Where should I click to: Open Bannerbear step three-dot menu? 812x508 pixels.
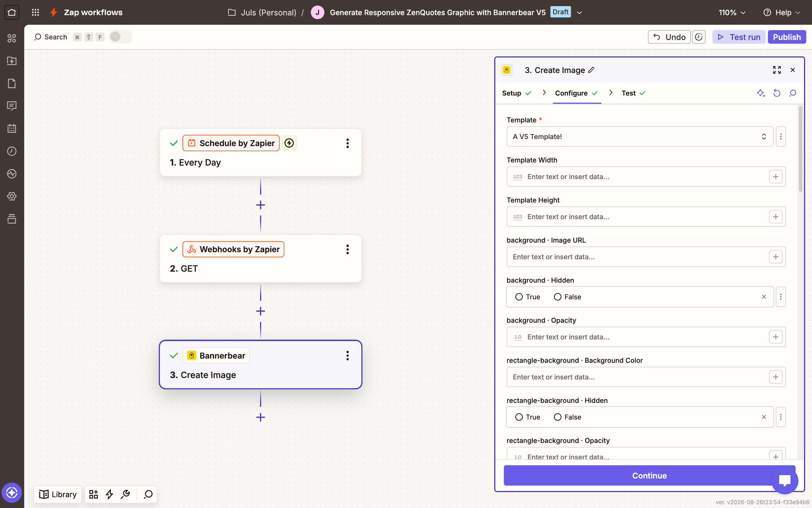pyautogui.click(x=348, y=356)
